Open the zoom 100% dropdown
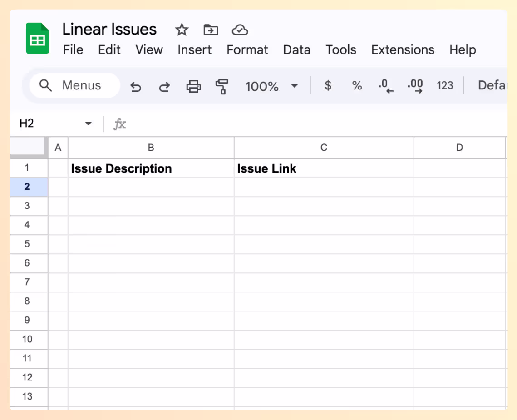This screenshot has width=517, height=420. click(x=271, y=86)
